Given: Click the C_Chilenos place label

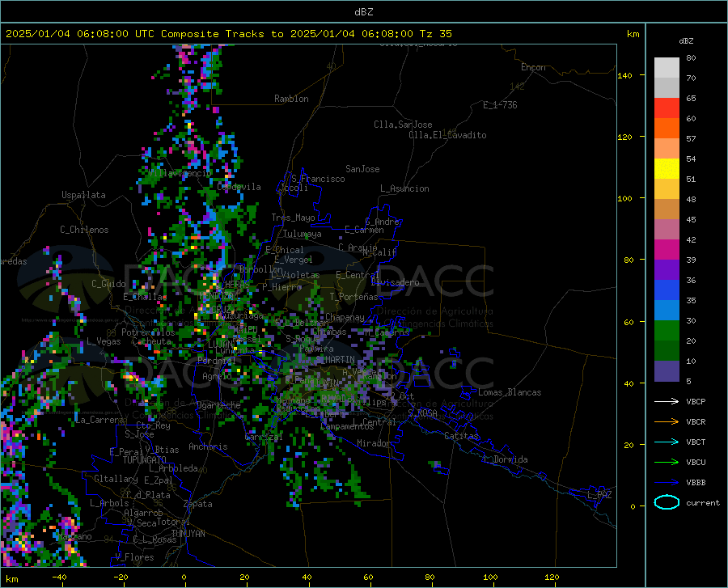Looking at the screenshot, I should 84,230.
